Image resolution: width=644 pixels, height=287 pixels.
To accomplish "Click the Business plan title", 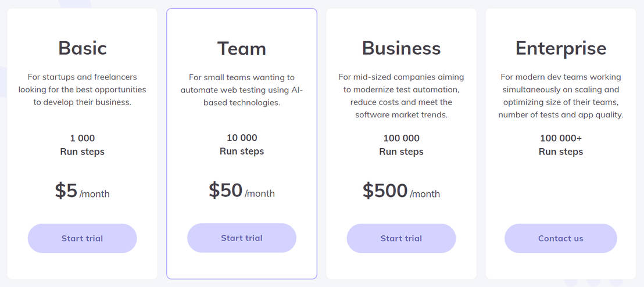I will tap(401, 48).
